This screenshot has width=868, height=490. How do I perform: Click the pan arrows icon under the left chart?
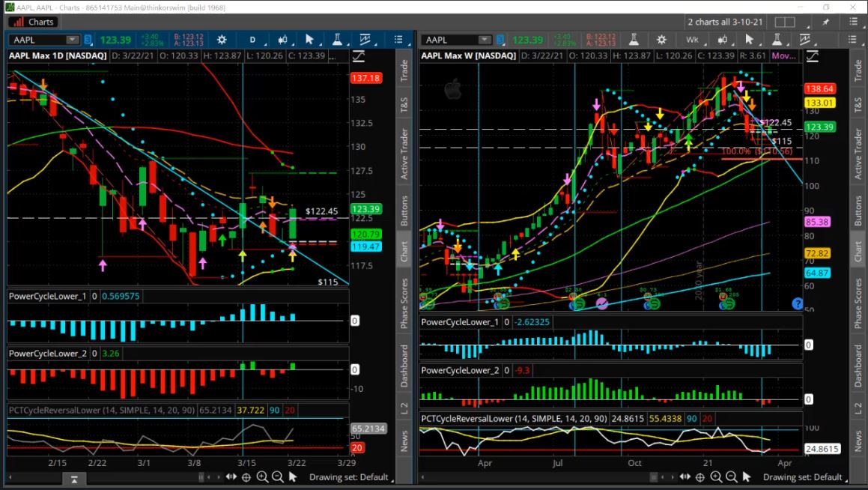click(x=231, y=477)
